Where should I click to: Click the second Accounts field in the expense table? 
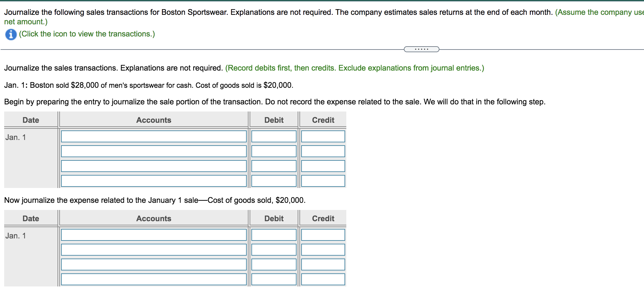[154, 249]
